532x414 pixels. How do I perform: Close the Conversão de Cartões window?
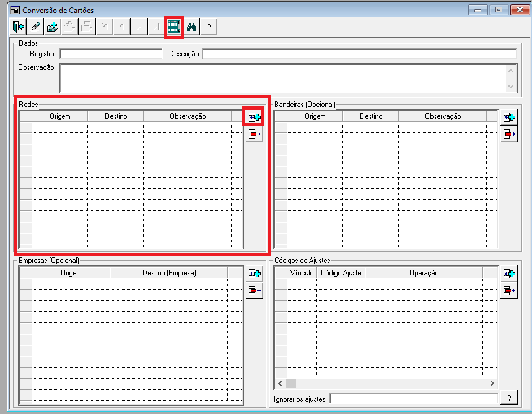click(x=520, y=10)
